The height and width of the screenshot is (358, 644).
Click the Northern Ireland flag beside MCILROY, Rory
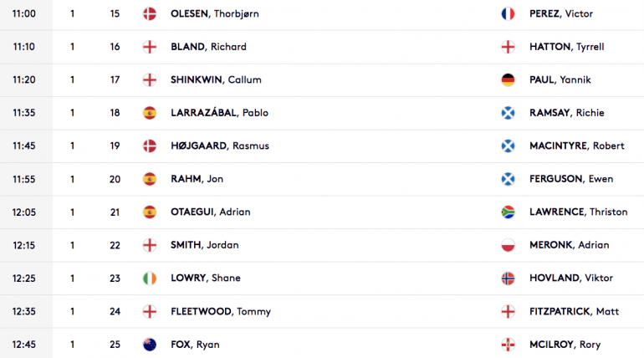tap(508, 345)
